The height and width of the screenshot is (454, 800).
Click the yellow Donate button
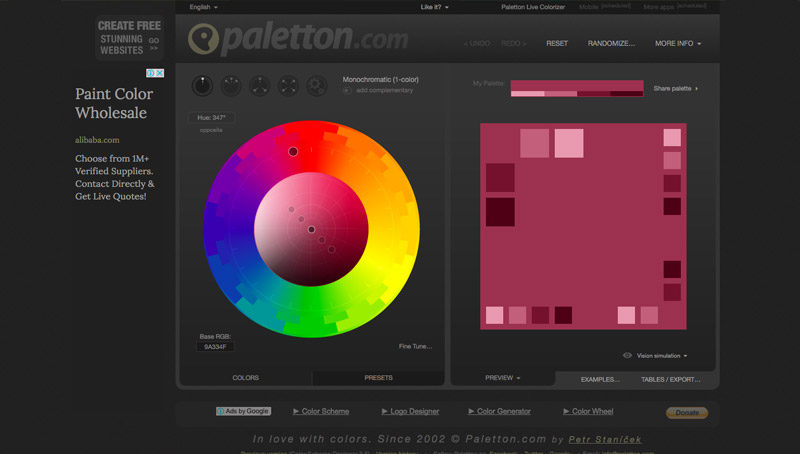[686, 412]
